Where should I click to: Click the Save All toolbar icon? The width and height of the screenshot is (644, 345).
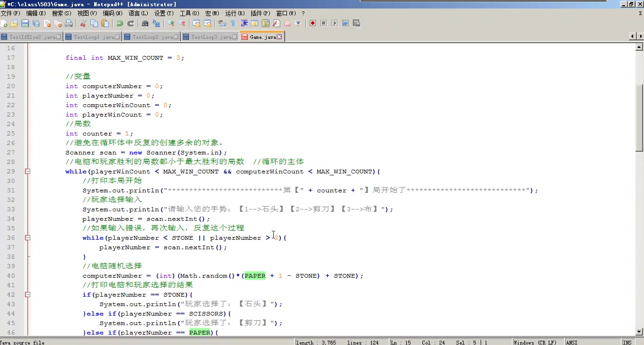tap(36, 23)
